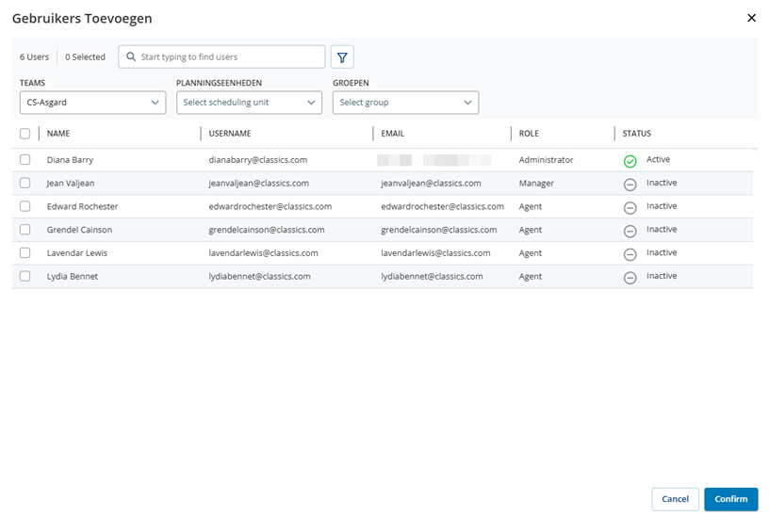Click Jean Valjean's Inactive status icon
Viewport: 769px width, 532px height.
630,185
